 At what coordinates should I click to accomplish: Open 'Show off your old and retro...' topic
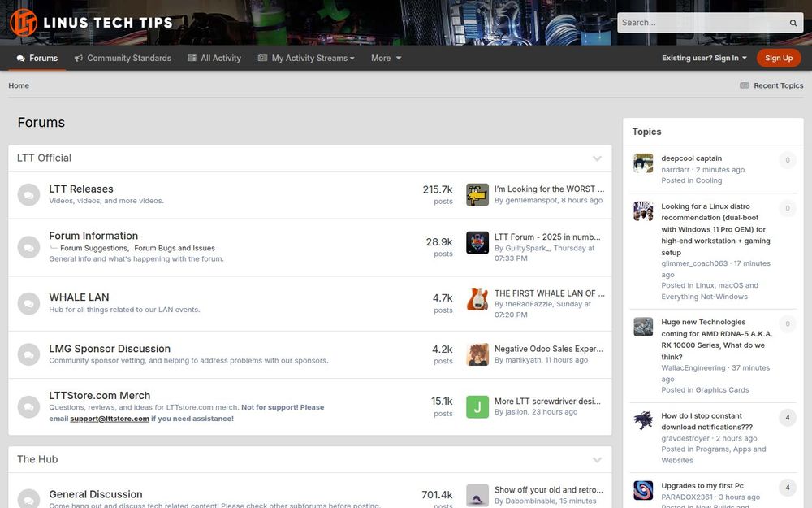(548, 490)
